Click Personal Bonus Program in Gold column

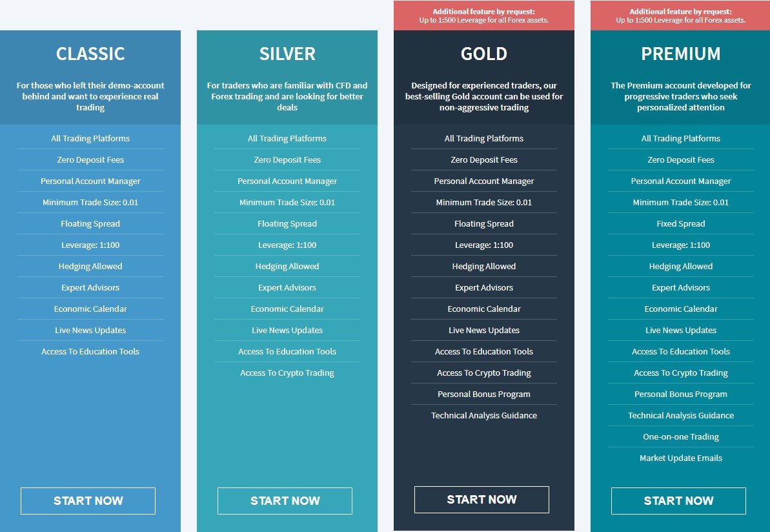(483, 394)
